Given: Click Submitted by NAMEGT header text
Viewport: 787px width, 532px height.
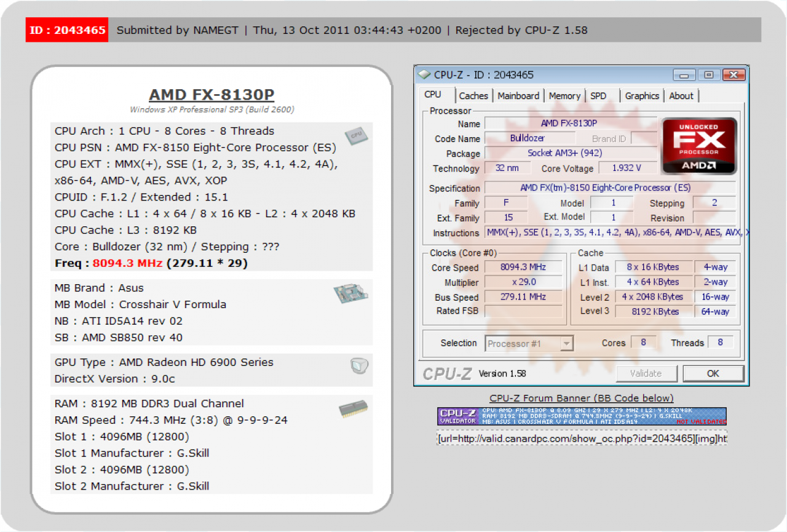Looking at the screenshot, I should click(x=178, y=30).
